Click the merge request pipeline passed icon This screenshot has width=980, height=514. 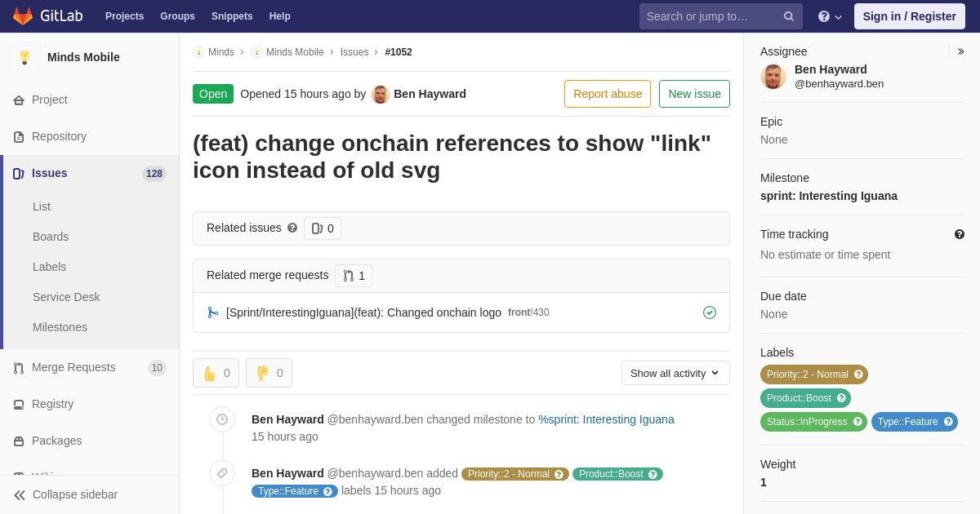(710, 312)
